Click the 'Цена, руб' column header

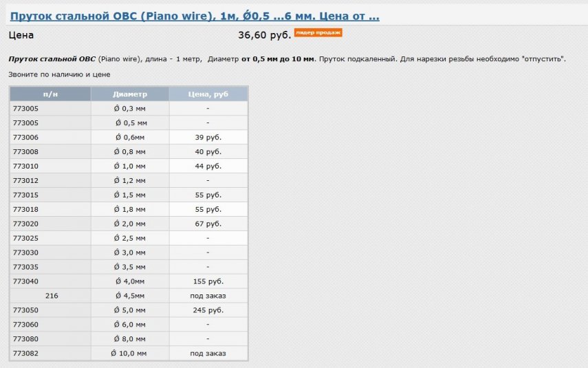[x=208, y=94]
